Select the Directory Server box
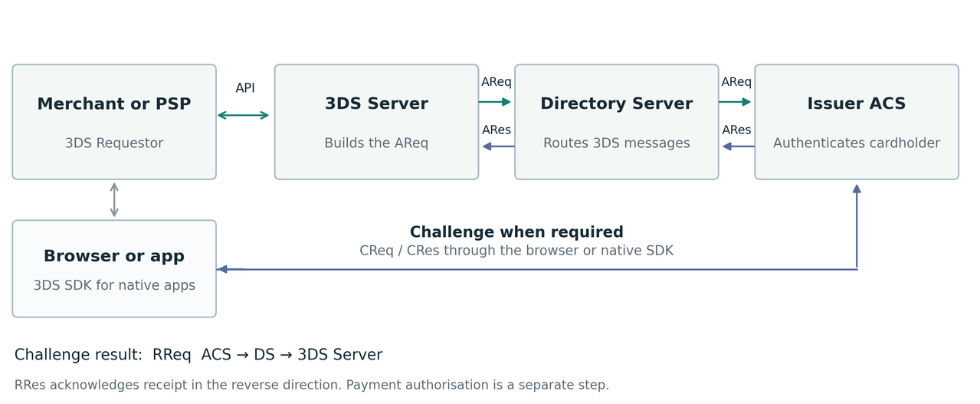 [617, 122]
